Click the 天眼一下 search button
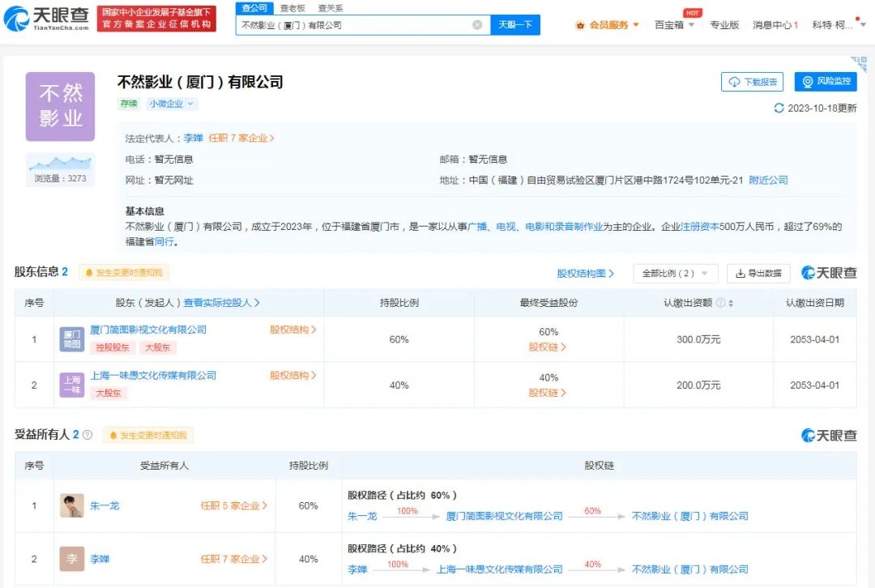This screenshot has height=588, width=875. point(515,25)
